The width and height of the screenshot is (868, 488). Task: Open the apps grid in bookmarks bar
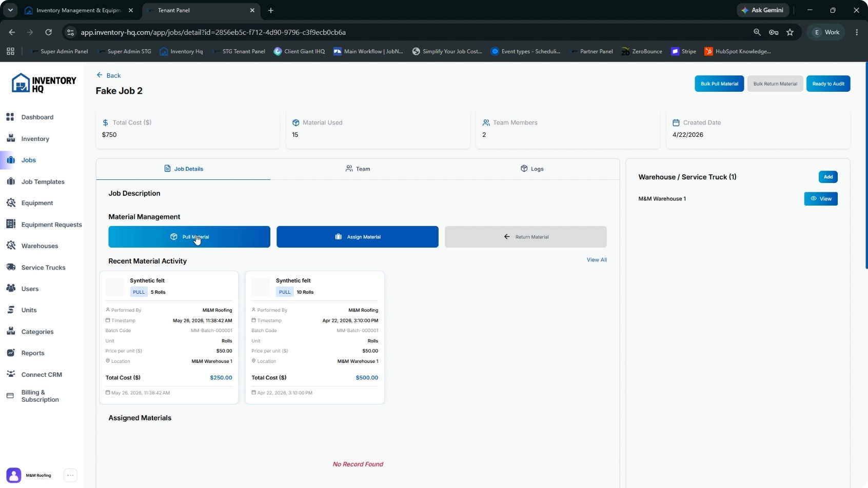pyautogui.click(x=10, y=51)
